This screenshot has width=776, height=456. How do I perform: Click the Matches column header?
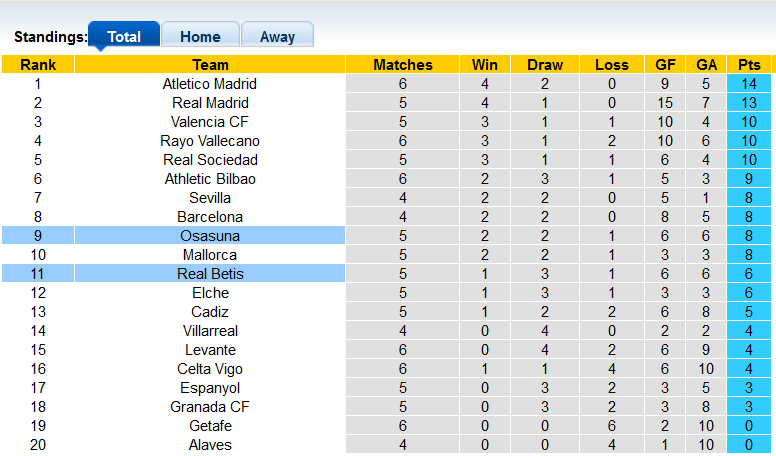402,65
